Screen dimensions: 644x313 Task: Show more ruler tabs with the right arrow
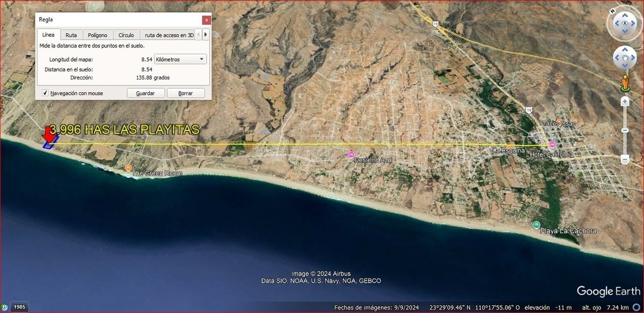[206, 35]
